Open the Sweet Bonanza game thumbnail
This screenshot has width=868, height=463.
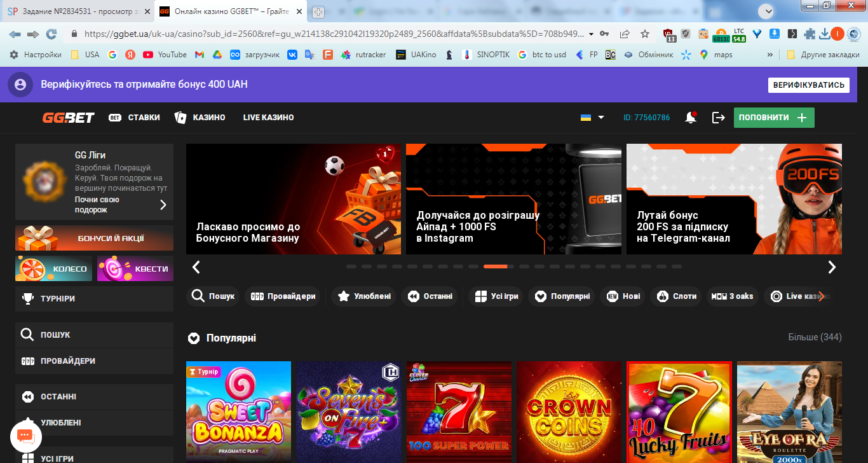(238, 412)
